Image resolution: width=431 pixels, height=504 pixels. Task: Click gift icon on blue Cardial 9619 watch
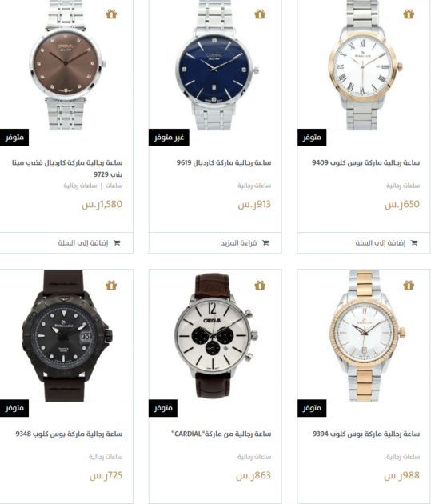260,14
